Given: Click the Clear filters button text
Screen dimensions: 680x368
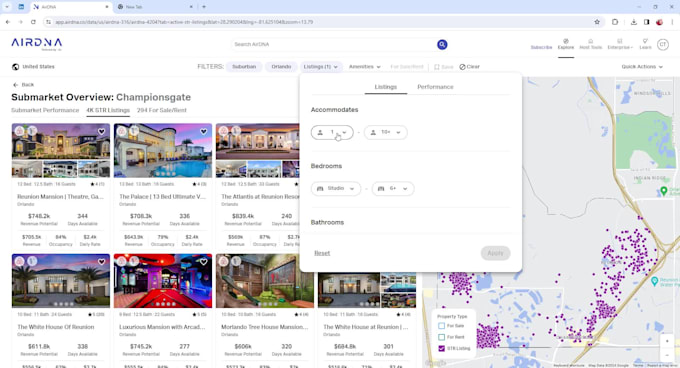Looking at the screenshot, I should click(473, 67).
